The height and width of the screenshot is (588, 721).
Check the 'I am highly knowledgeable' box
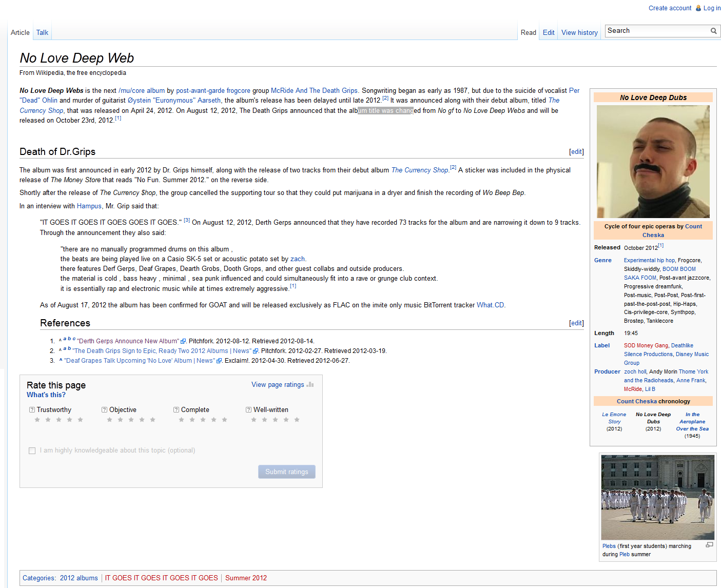(x=32, y=450)
